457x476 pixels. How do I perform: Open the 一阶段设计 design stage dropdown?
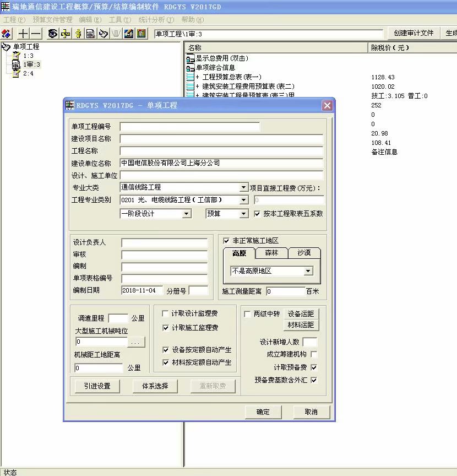point(186,214)
